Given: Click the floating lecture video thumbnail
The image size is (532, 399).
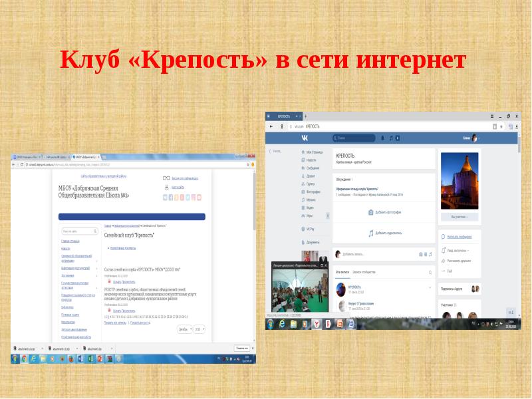Looking at the screenshot, I should [300, 291].
